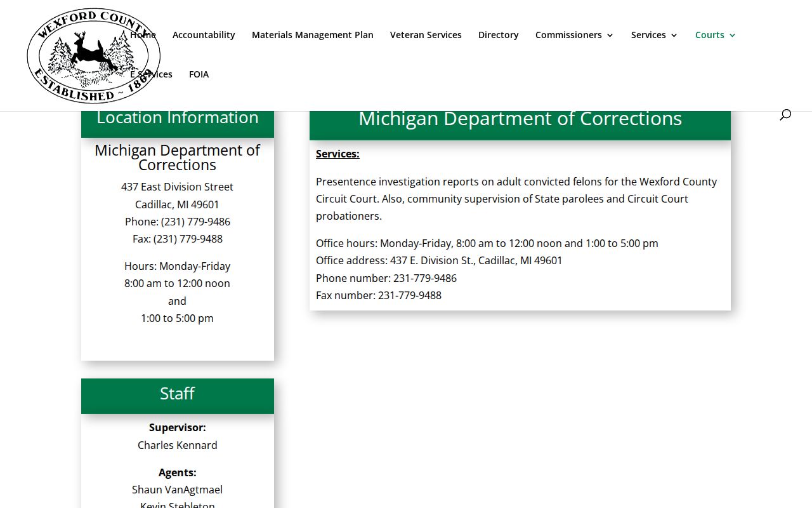Go to the Accountability page
Screen dimensions: 812x508
pos(204,35)
